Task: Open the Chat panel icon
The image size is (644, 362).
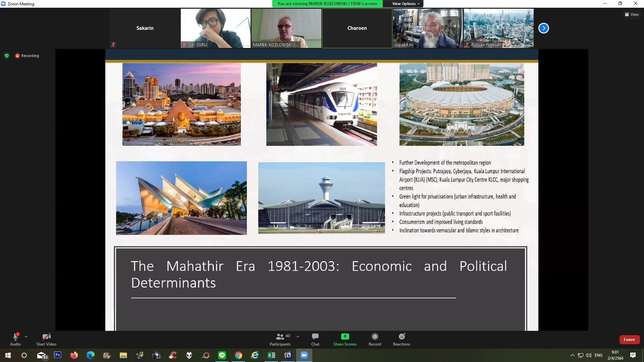Action: click(x=315, y=337)
